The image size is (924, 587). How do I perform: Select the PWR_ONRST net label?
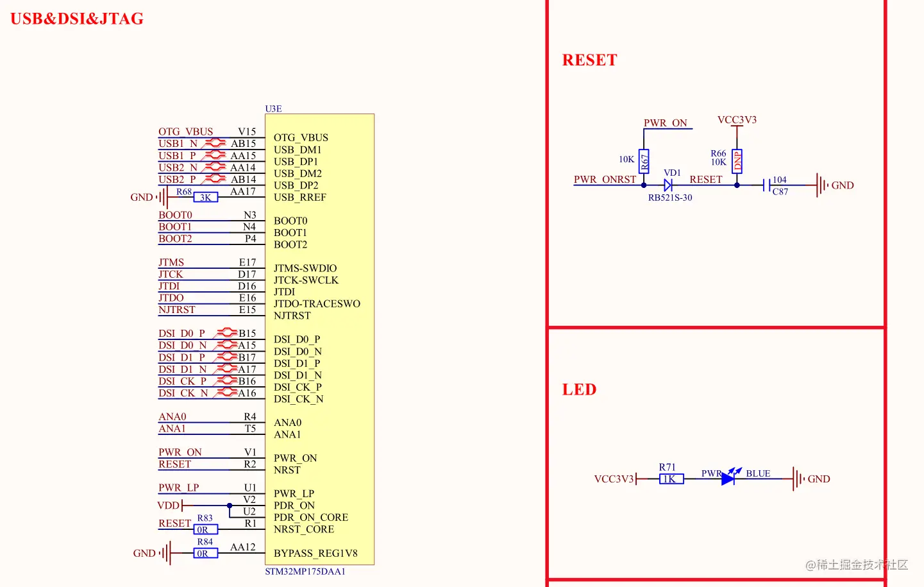[605, 180]
